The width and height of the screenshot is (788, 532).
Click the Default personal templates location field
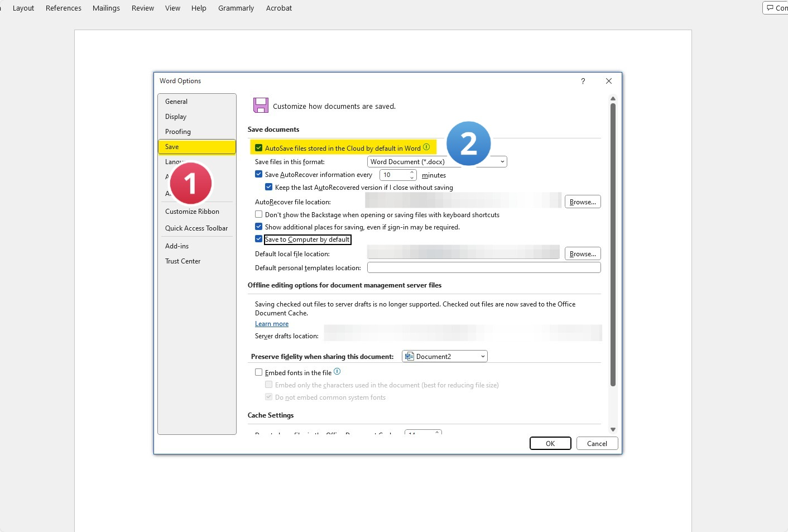[x=484, y=267]
